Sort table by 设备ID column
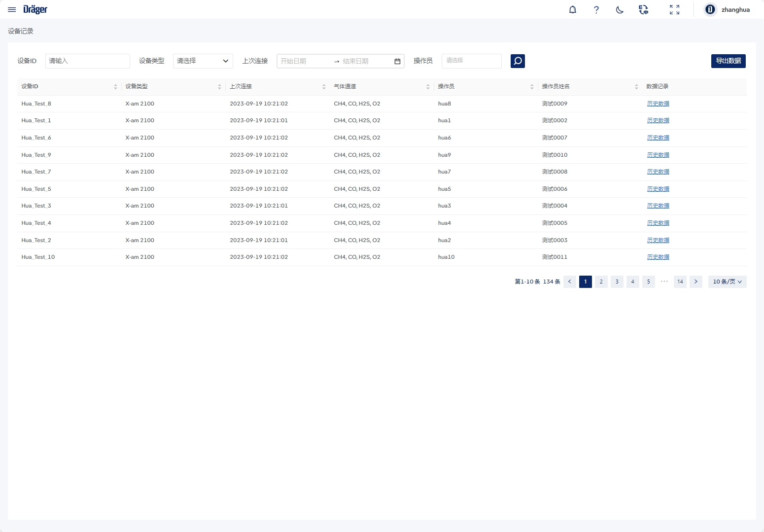Viewport: 764px width, 532px height. (x=115, y=87)
